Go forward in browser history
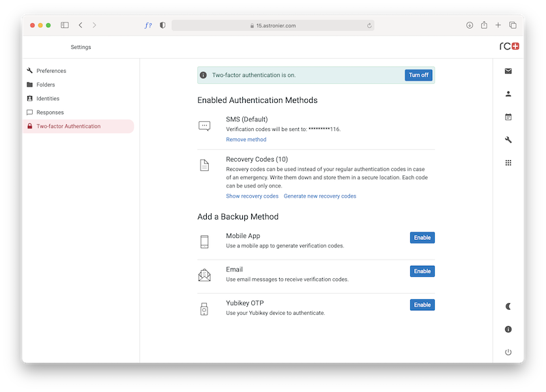The width and height of the screenshot is (546, 392). click(94, 25)
